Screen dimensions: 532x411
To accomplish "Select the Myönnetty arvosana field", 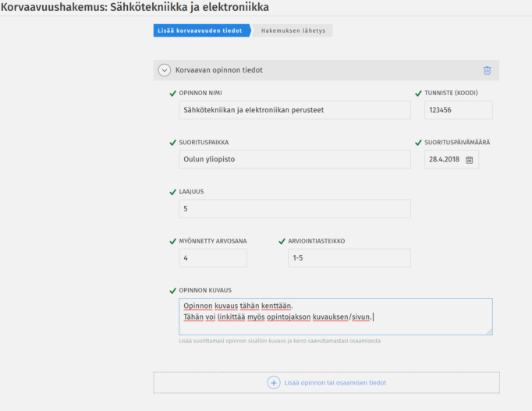I will 212,258.
